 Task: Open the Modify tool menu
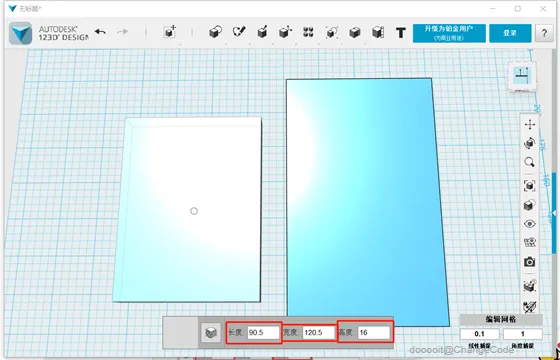pos(285,32)
